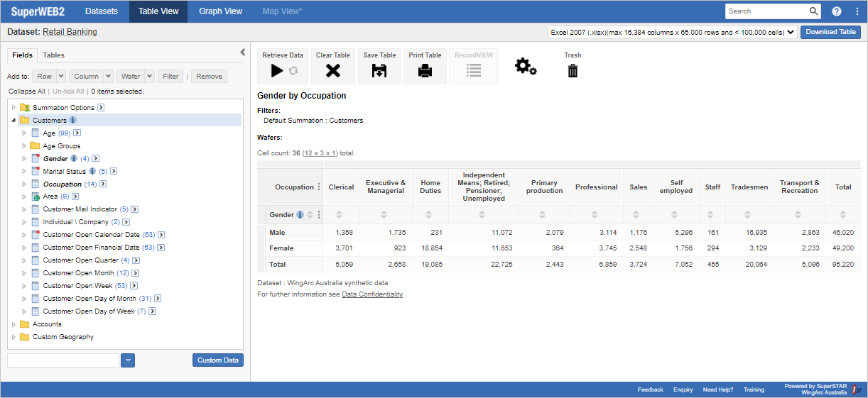Open the Row add-to dropdown arrow
The image size is (868, 398).
coord(61,77)
